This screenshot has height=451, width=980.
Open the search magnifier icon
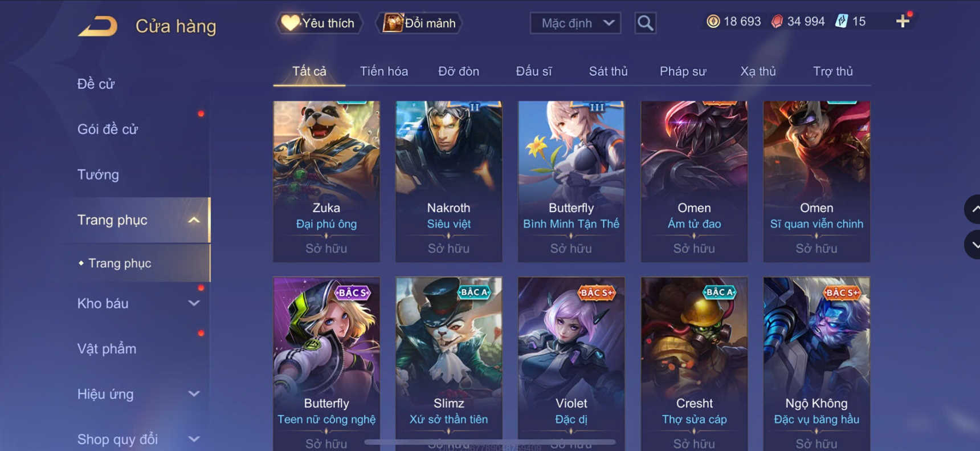coord(645,23)
